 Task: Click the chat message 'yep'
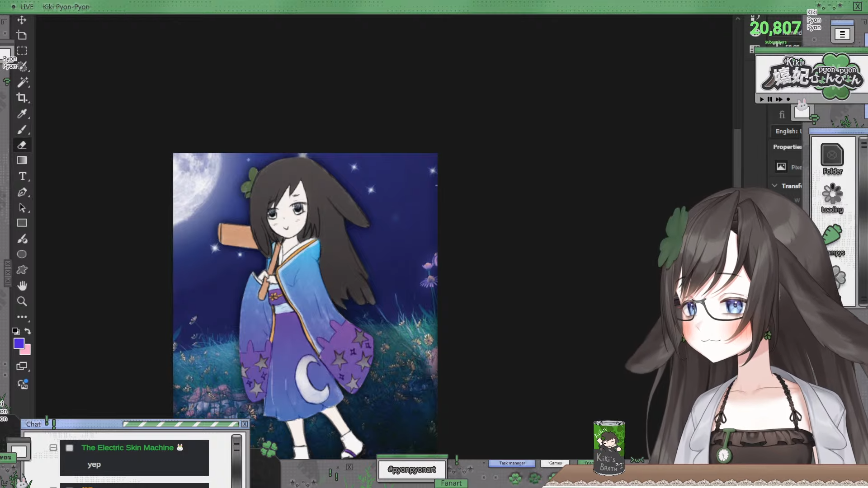click(94, 464)
